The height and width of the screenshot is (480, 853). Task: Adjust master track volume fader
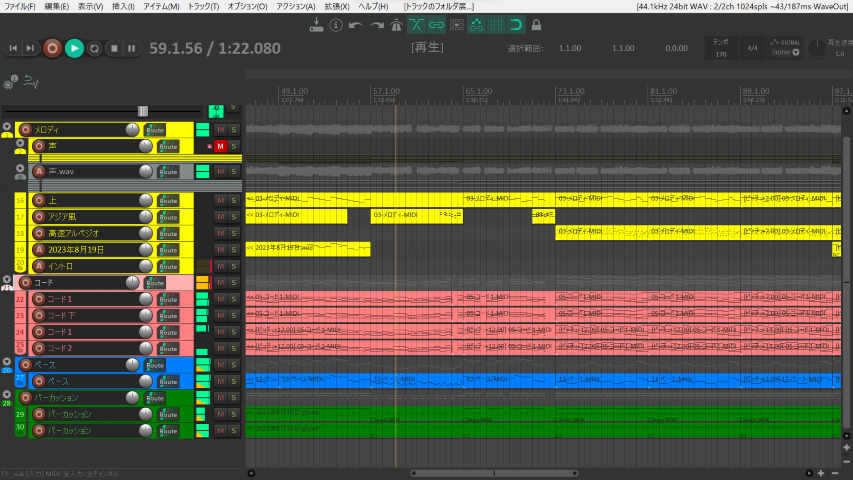pyautogui.click(x=143, y=111)
